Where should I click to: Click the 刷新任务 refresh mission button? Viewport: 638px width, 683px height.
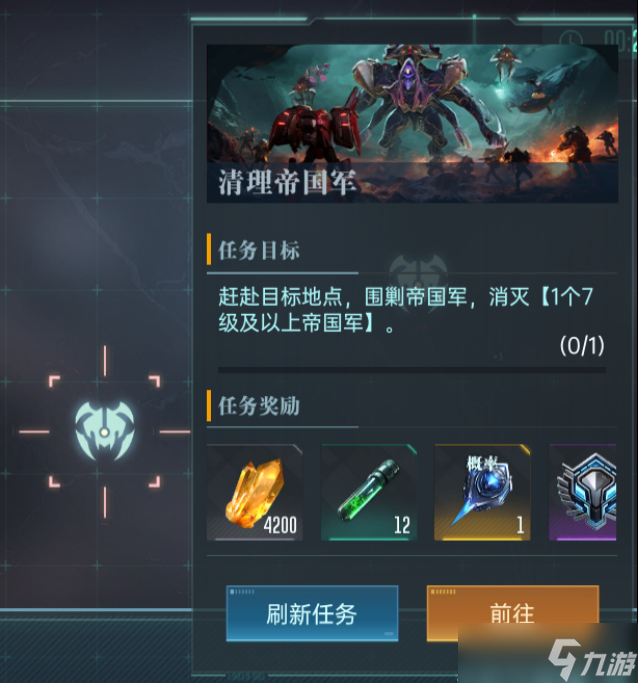click(312, 613)
